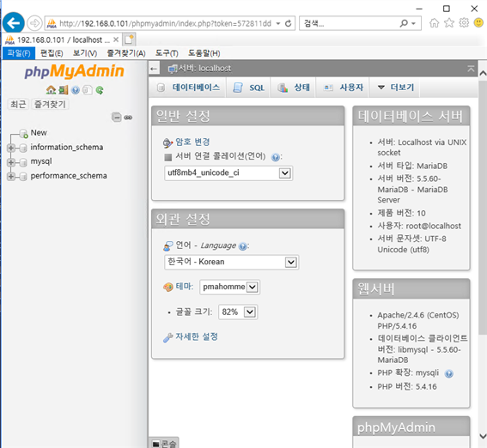The height and width of the screenshot is (448, 487).
Task: Click the 테마 theme link
Action: tap(184, 286)
